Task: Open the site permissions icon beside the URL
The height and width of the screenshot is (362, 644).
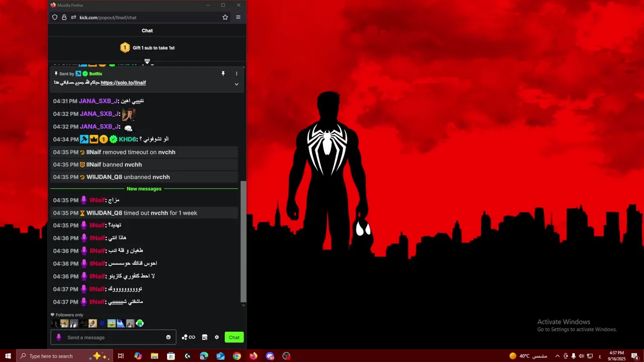Action: pos(73,17)
